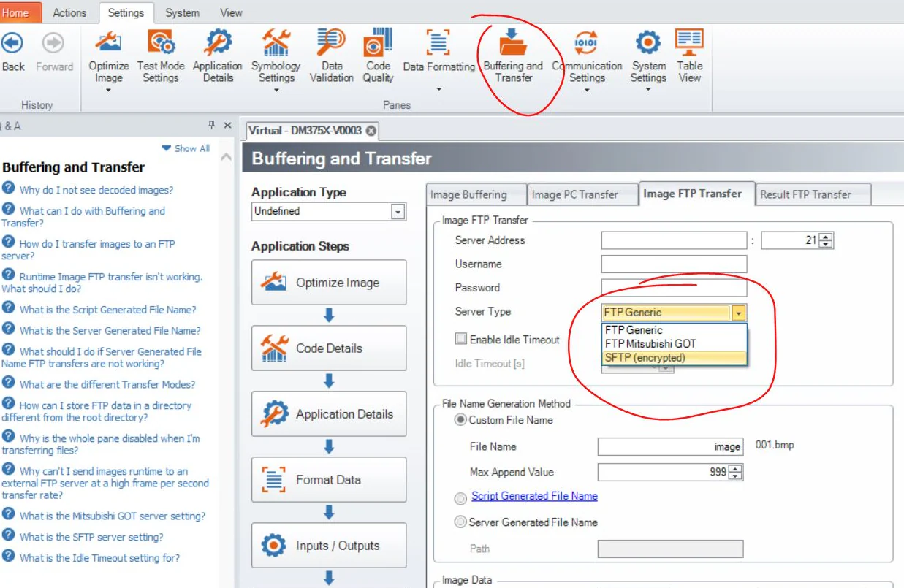Select Server Generated File Name option

pyautogui.click(x=460, y=522)
